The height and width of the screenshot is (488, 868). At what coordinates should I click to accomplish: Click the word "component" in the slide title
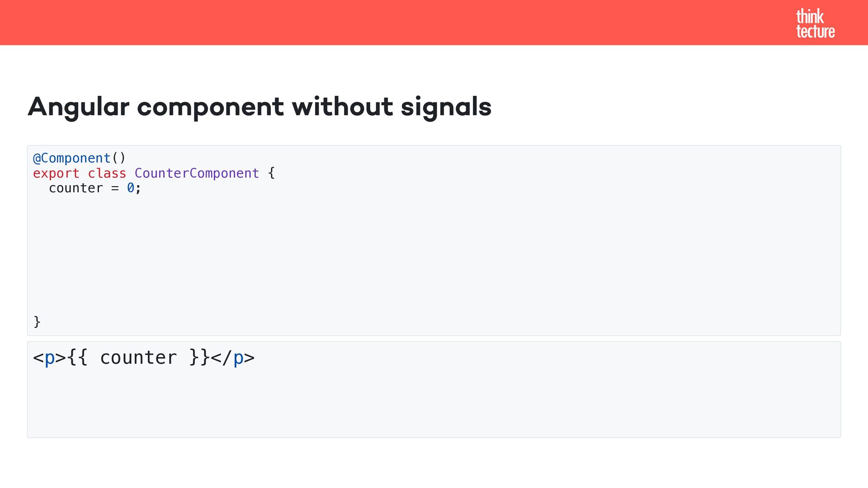(x=210, y=107)
